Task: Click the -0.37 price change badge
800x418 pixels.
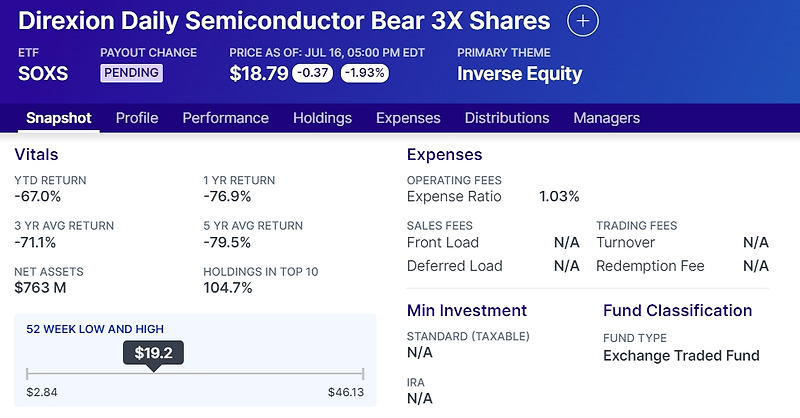Action: coord(313,73)
